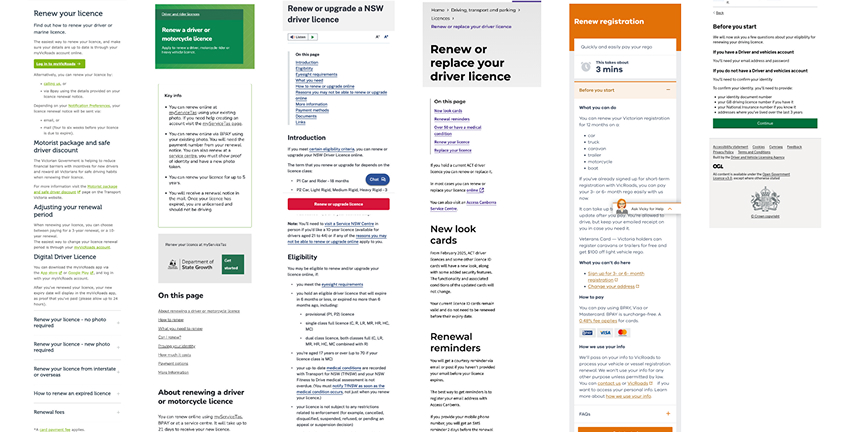Click the BPAY payment logo
855x433 pixels.
point(587,333)
